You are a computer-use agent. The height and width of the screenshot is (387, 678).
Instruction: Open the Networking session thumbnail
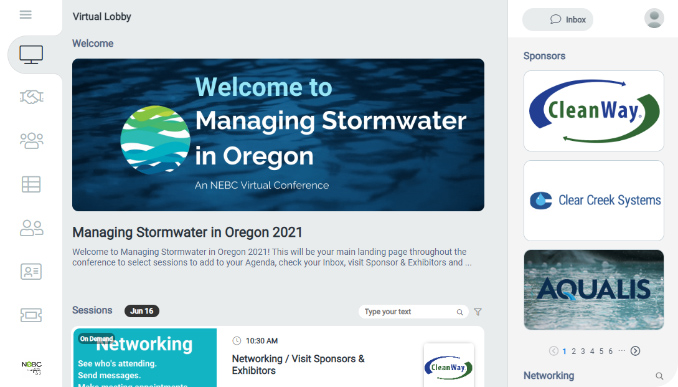145,358
